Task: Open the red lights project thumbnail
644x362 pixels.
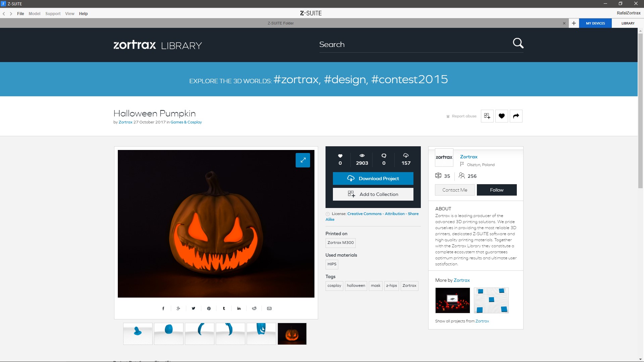Action: [453, 301]
